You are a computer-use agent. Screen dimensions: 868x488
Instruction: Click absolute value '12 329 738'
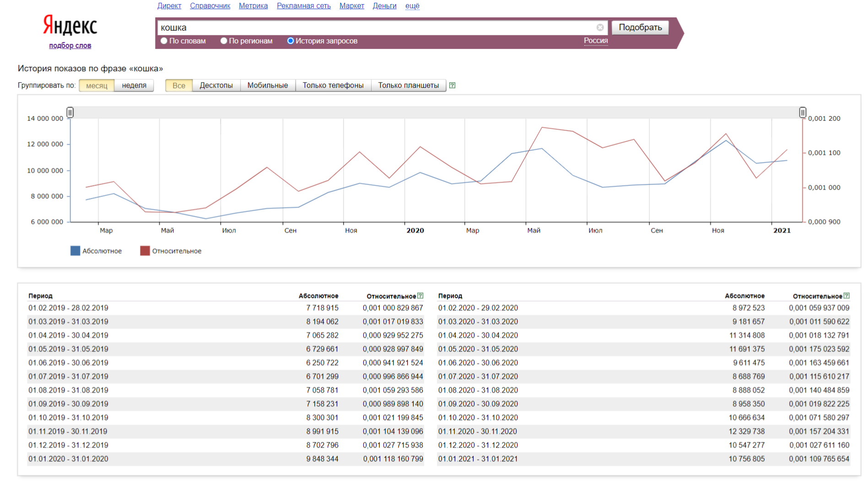[x=746, y=432]
